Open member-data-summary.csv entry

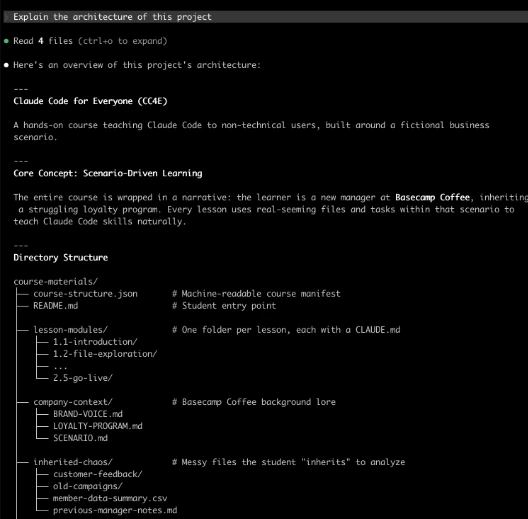tap(110, 498)
